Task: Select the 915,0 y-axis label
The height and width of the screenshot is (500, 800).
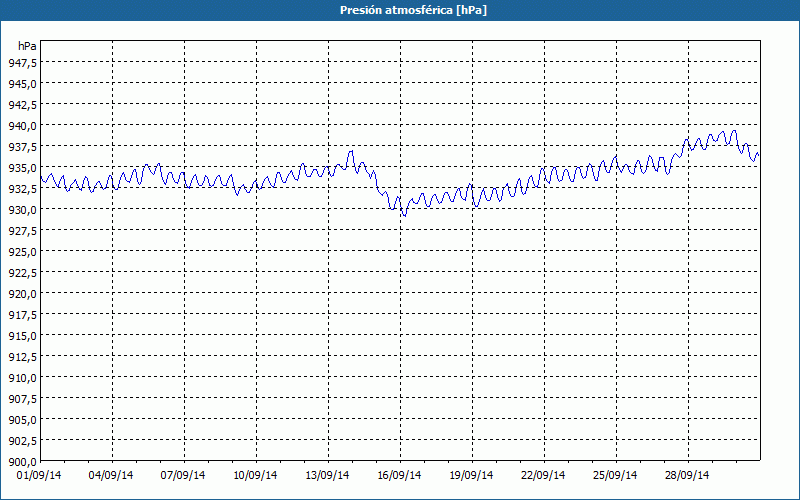Action: pos(22,336)
